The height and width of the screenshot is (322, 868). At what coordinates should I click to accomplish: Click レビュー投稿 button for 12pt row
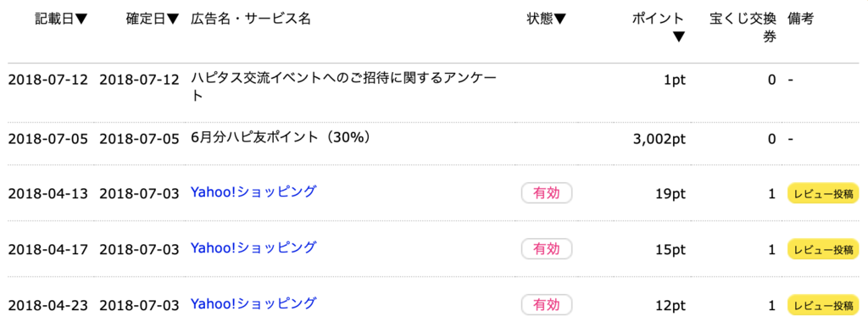tap(824, 305)
